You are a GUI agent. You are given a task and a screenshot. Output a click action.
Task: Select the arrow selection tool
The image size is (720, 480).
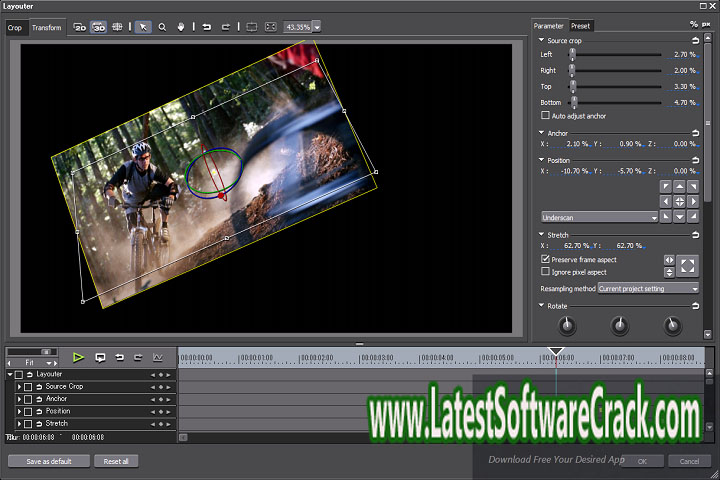[x=143, y=27]
